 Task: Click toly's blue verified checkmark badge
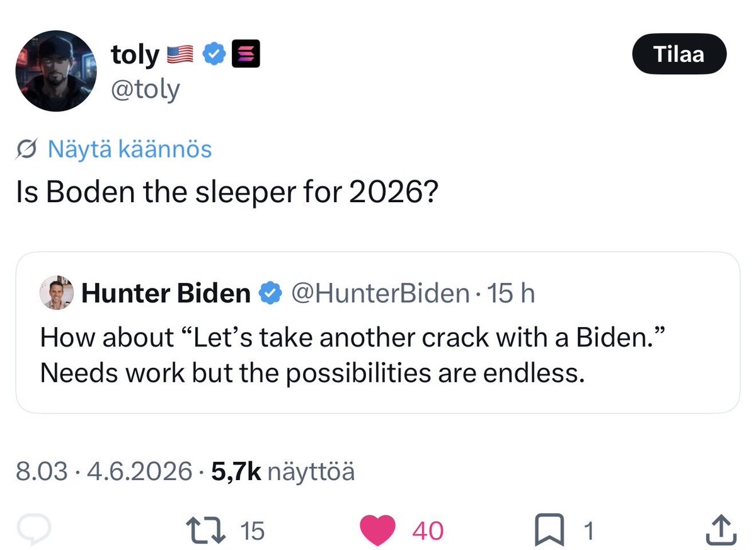214,56
